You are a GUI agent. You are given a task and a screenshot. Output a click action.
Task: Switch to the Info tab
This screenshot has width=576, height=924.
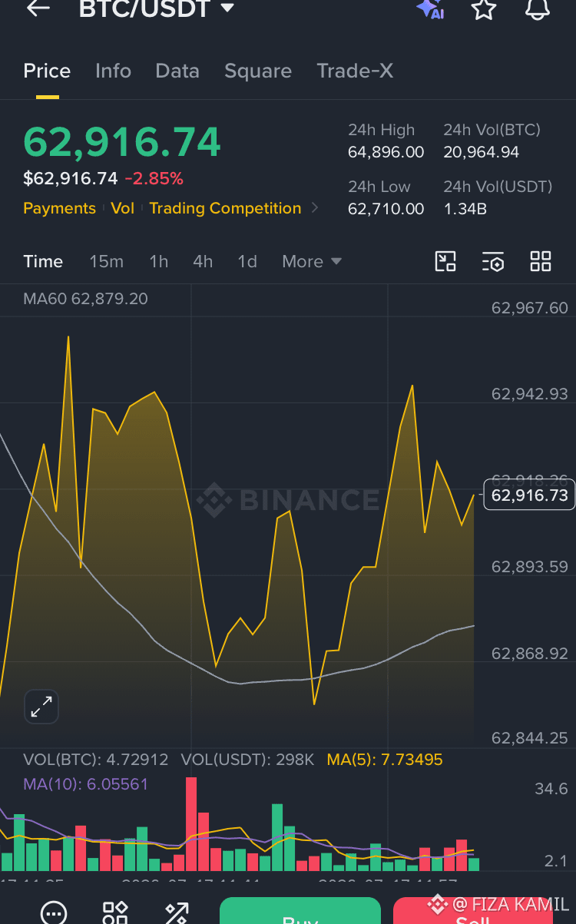[113, 71]
